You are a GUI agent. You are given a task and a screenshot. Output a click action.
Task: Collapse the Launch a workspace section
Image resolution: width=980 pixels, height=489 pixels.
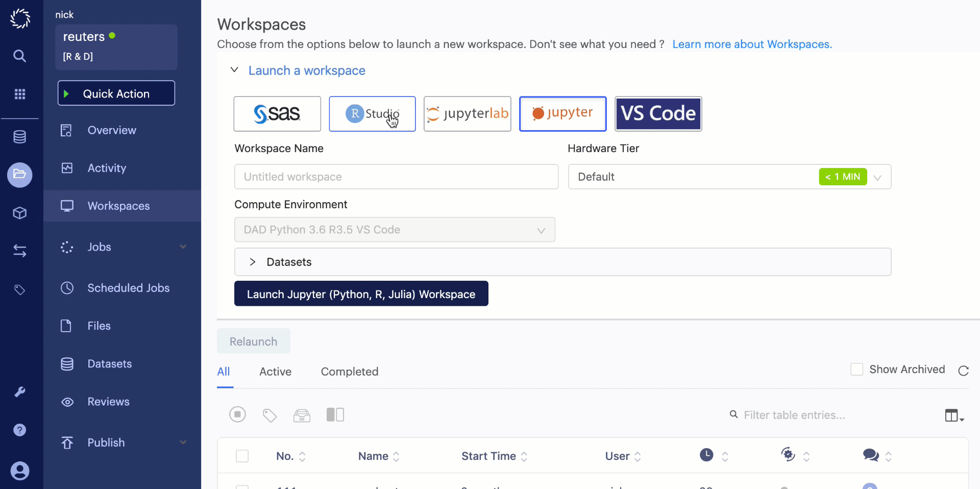click(234, 70)
